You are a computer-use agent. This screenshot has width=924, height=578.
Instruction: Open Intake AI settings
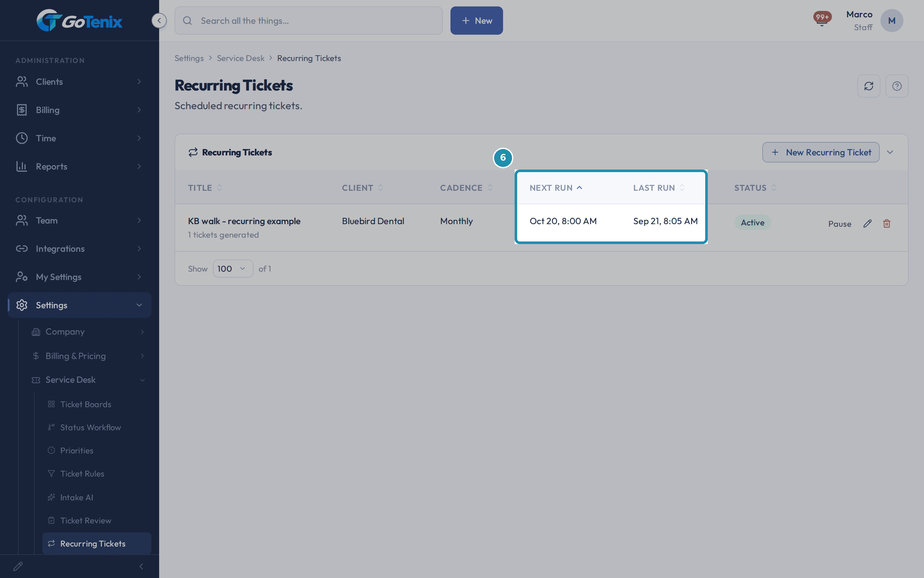coord(97,497)
